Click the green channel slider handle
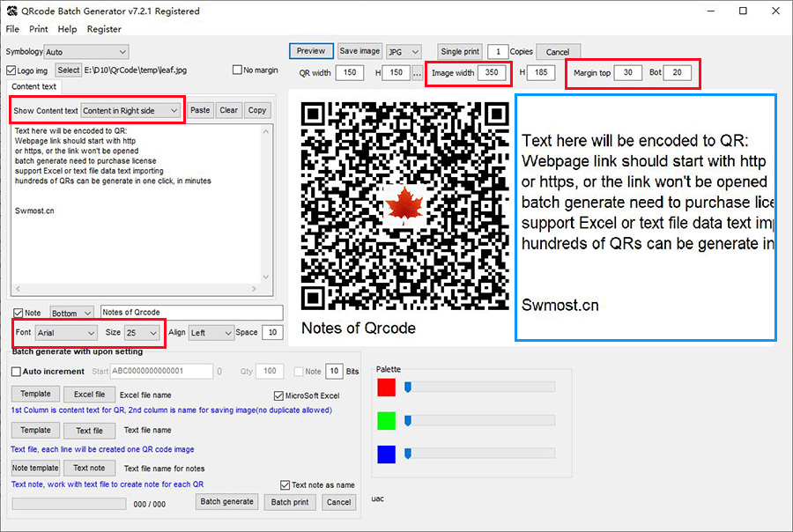This screenshot has height=532, width=793. coord(408,421)
